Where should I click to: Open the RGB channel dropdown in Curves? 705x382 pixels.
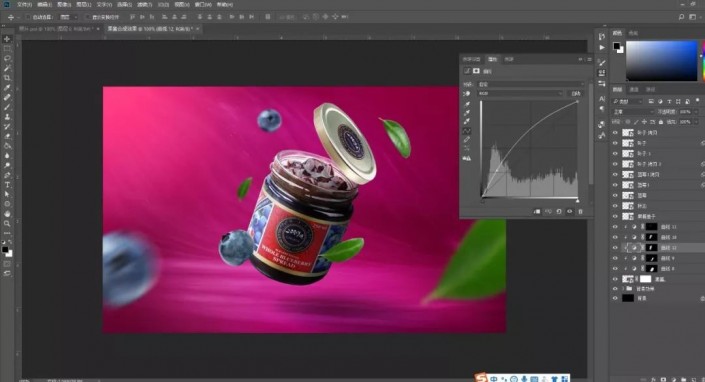pos(520,93)
